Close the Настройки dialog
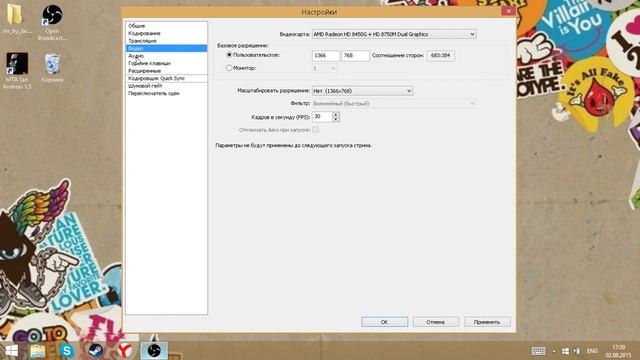This screenshot has height=360, width=640. [508, 11]
